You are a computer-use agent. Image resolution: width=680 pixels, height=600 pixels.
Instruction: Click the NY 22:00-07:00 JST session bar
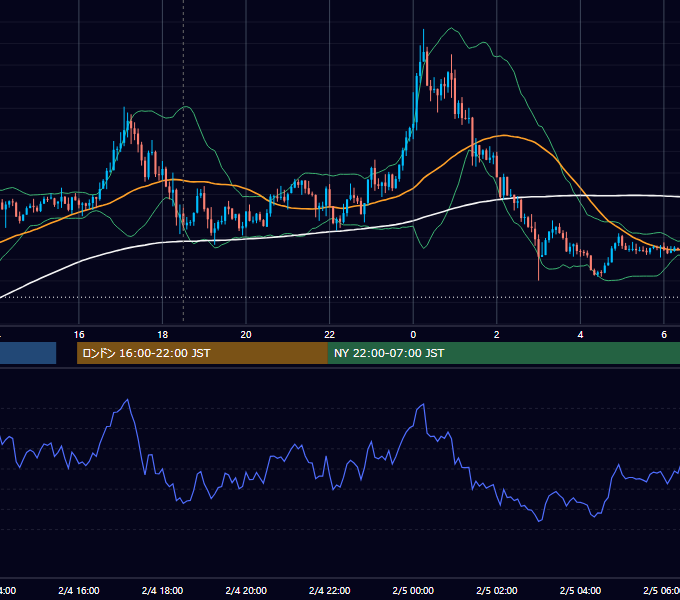tap(503, 353)
